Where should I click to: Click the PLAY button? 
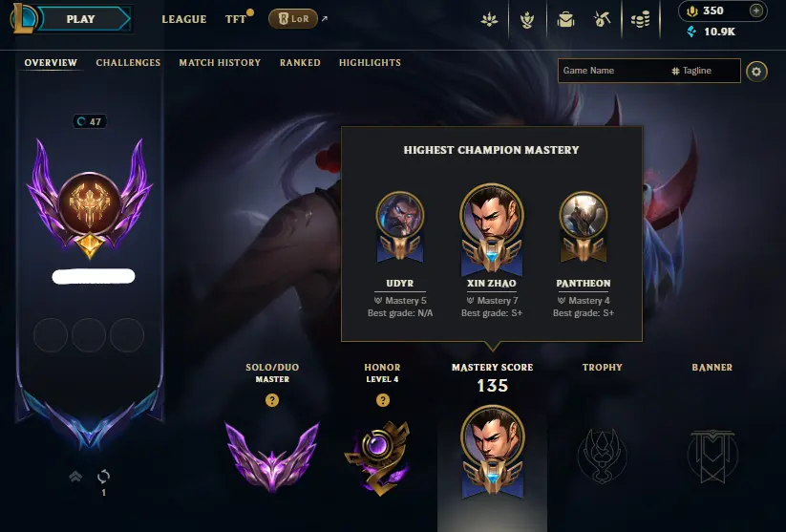coord(83,19)
